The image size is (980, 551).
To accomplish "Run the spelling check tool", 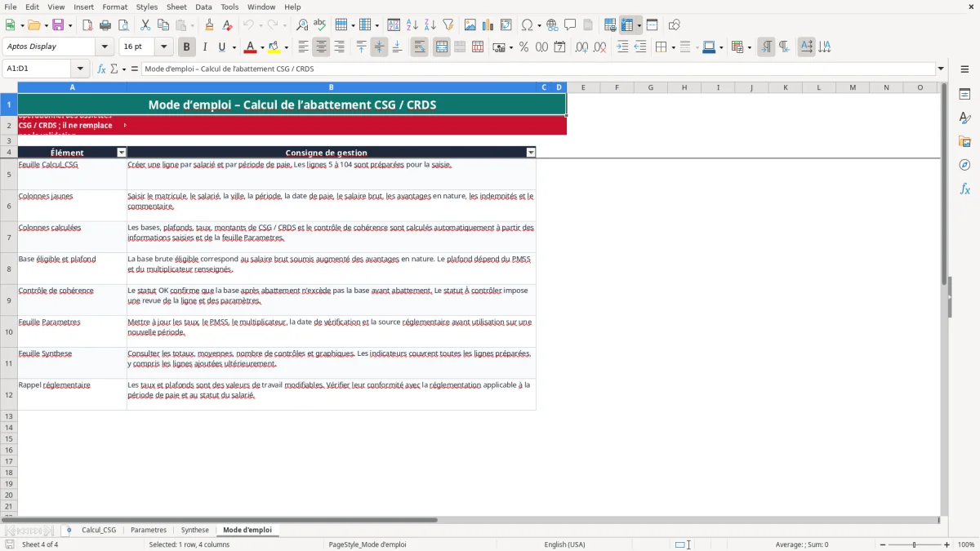I will (320, 25).
